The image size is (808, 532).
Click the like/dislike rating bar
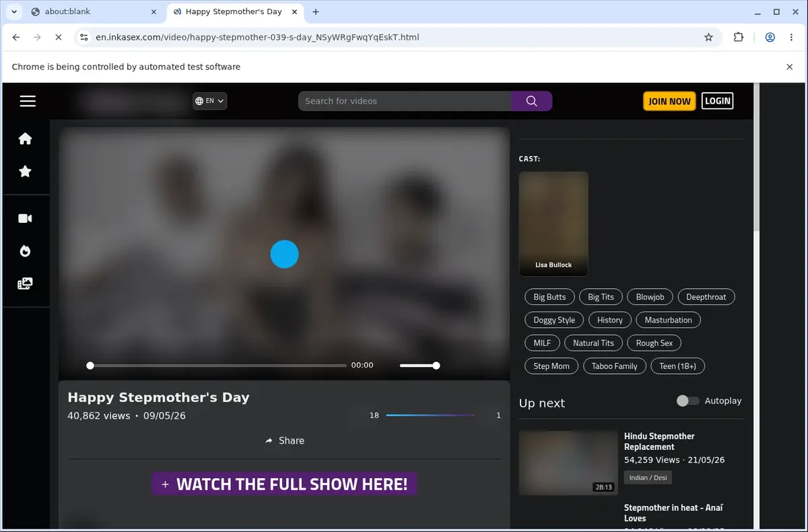coord(430,415)
